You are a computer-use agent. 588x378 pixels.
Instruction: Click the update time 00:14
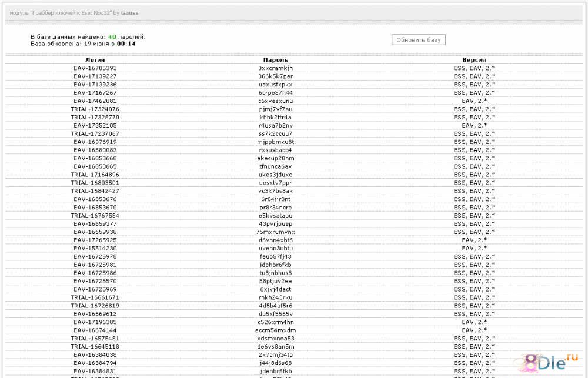point(126,44)
